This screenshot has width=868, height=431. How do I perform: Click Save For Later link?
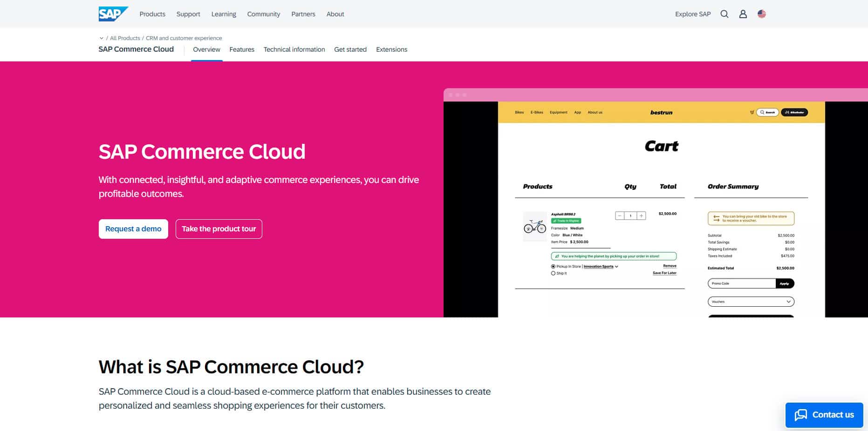[x=664, y=273]
